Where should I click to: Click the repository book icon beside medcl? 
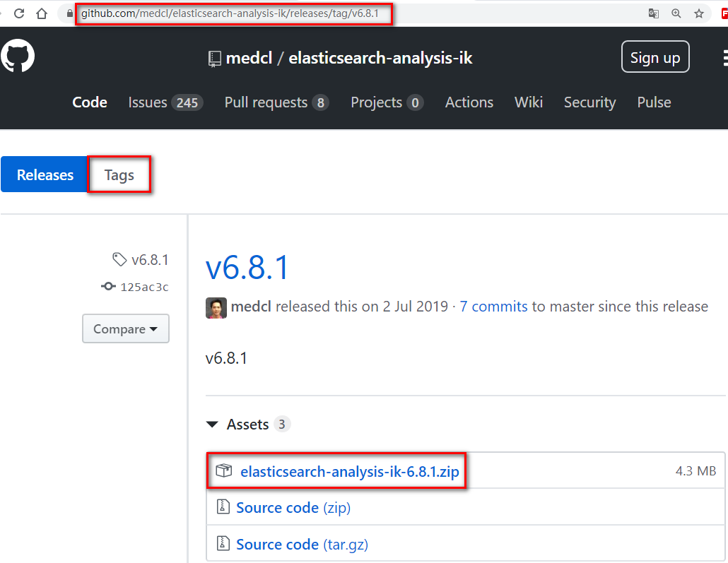click(214, 59)
